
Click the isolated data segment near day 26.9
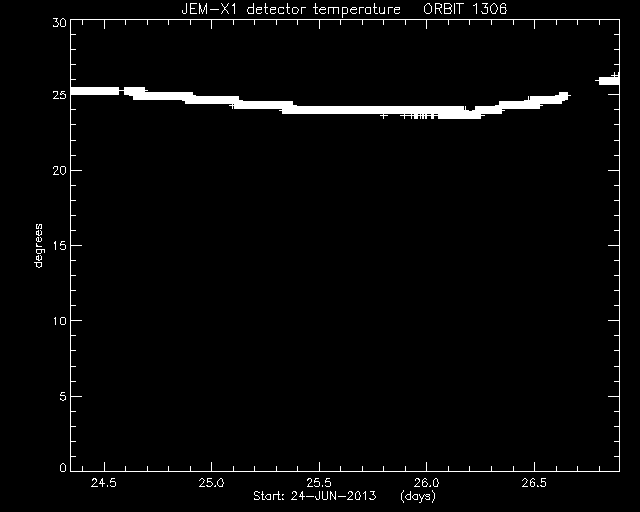click(609, 80)
